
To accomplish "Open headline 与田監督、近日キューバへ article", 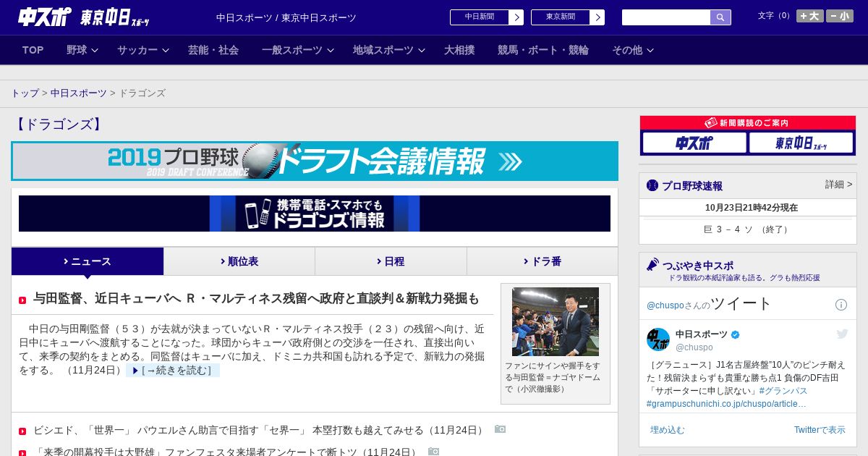I will pyautogui.click(x=256, y=299).
